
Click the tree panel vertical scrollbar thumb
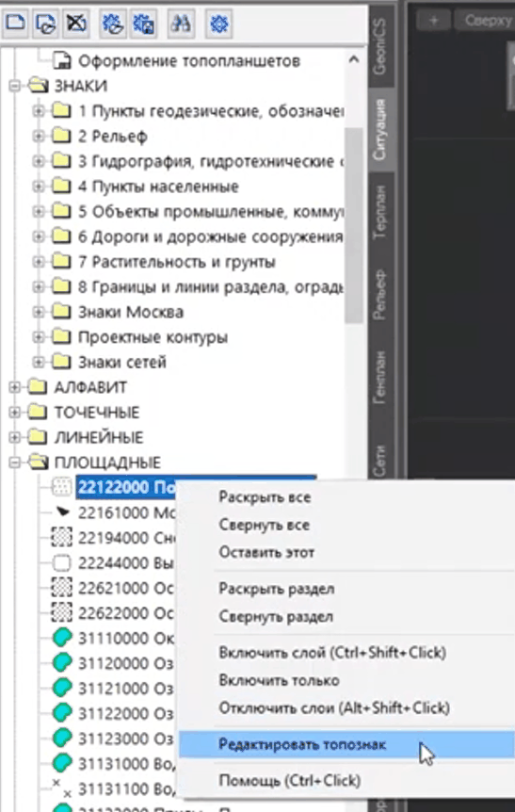pos(354,225)
